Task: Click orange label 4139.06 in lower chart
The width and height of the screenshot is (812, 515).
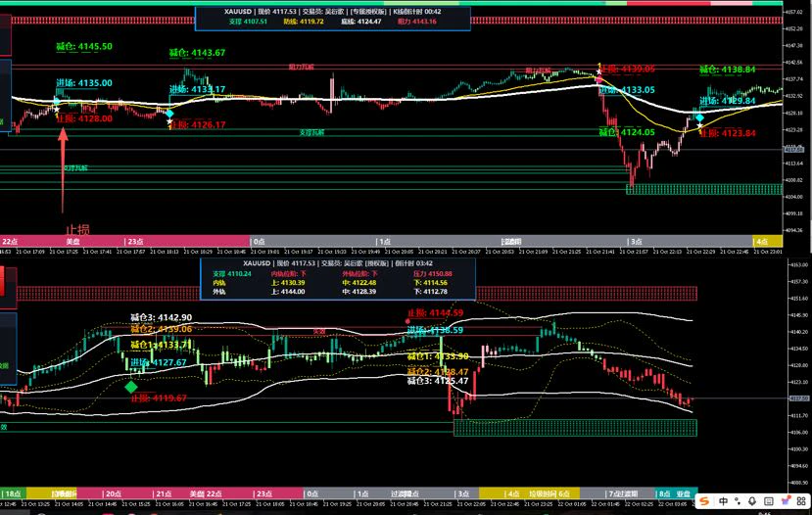Action: pyautogui.click(x=161, y=329)
